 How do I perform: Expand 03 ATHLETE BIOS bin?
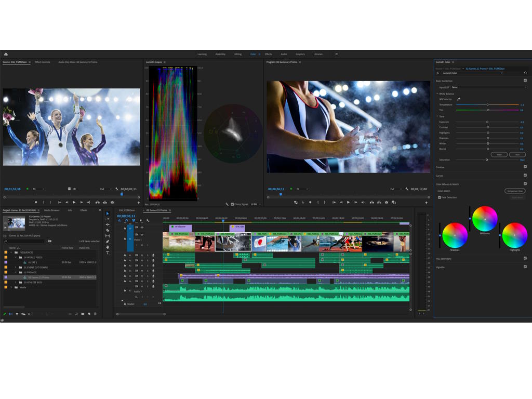click(16, 282)
